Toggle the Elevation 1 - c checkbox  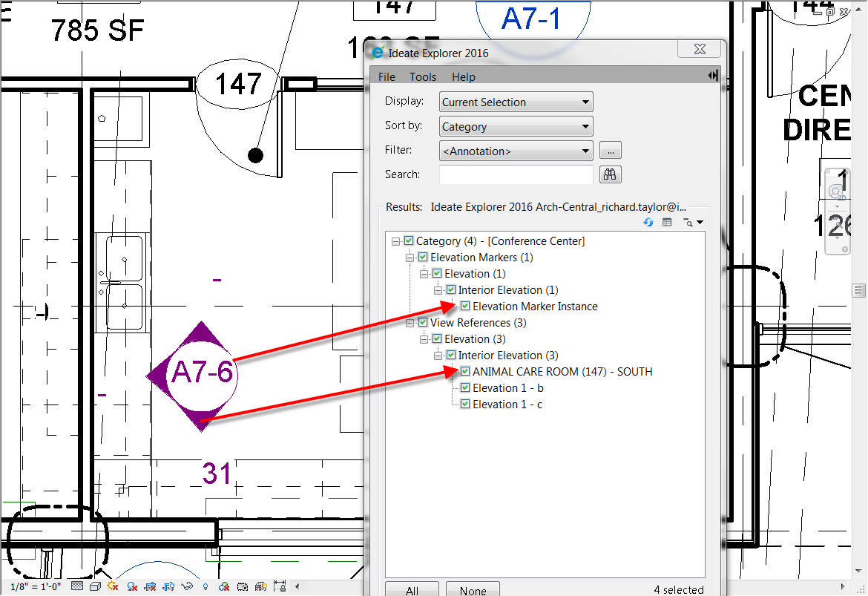point(465,405)
